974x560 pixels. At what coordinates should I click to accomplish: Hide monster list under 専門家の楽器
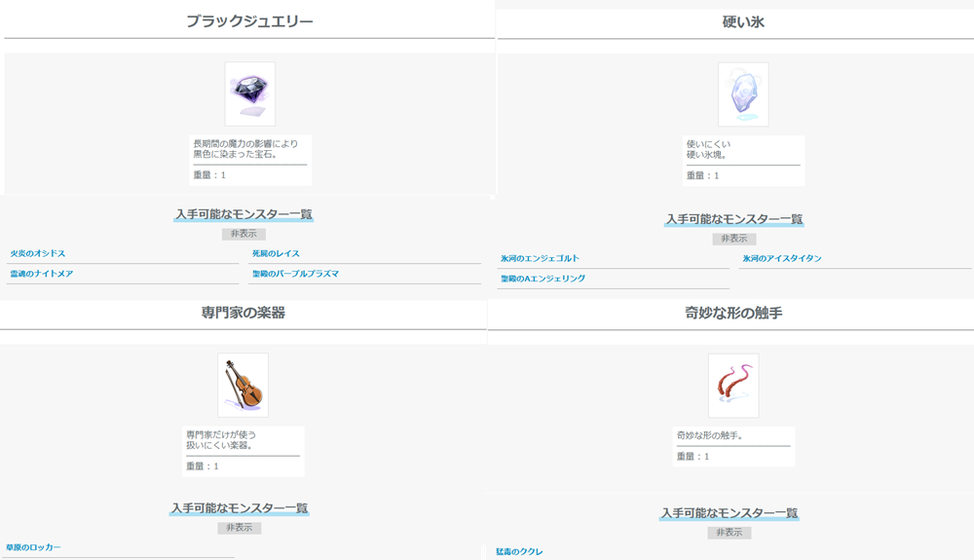[239, 528]
